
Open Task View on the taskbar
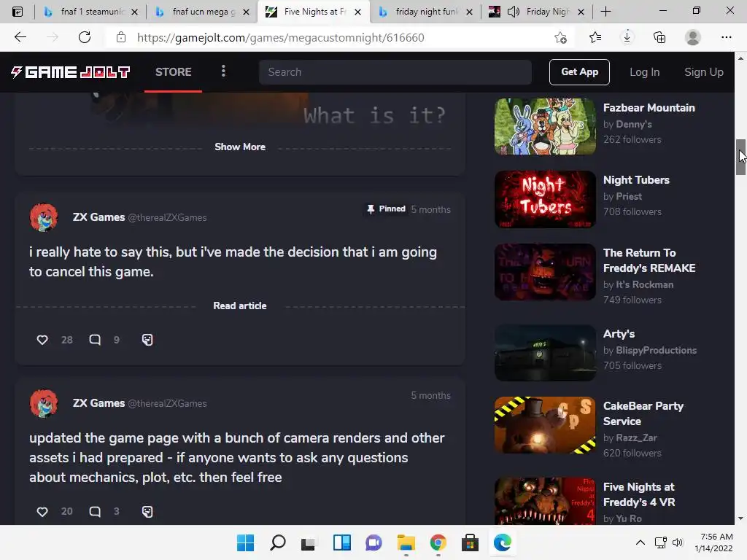click(309, 542)
